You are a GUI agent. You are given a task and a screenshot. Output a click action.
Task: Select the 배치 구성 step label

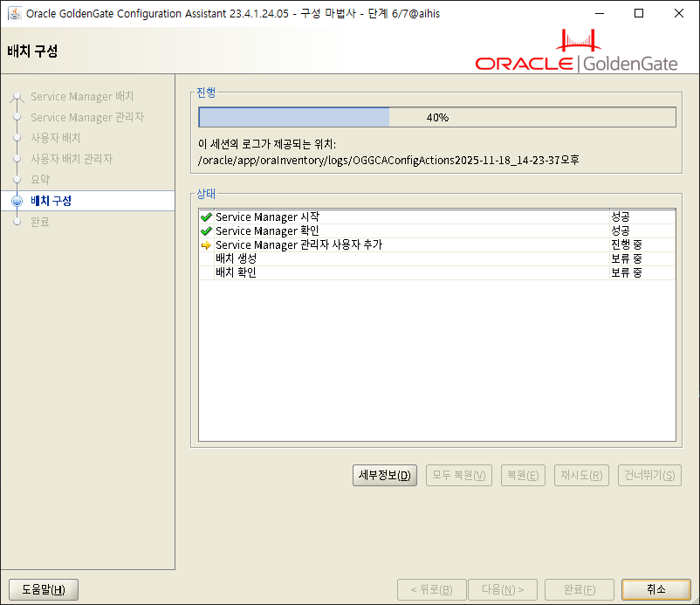tap(51, 201)
